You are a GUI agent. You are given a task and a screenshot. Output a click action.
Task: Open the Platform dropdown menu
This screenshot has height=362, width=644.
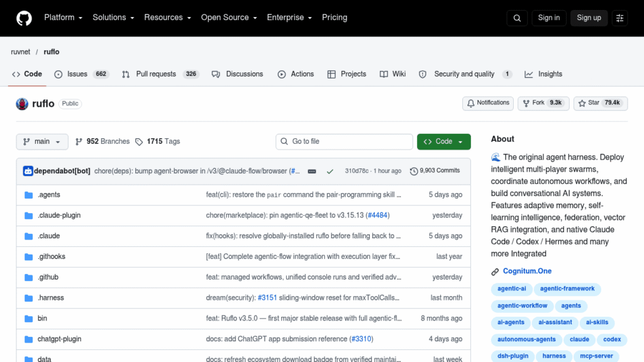64,18
